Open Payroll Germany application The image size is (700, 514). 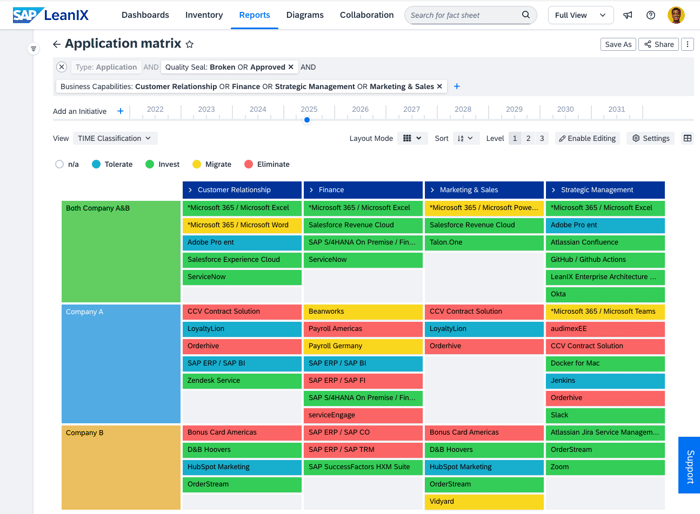363,346
